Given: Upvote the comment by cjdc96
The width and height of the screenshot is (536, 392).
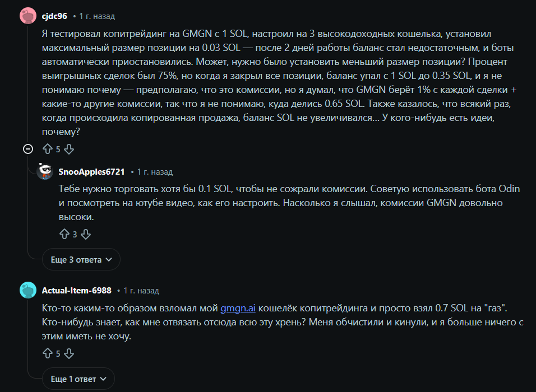Looking at the screenshot, I should [48, 149].
